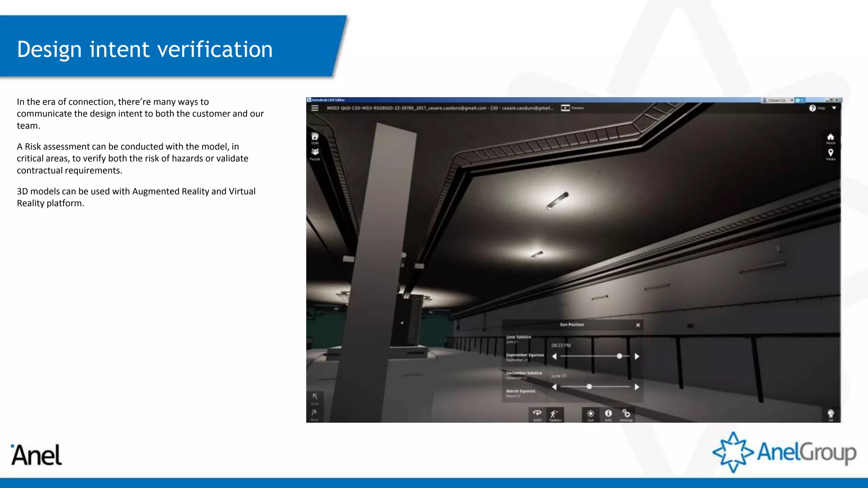Viewport: 868px width, 488px height.
Task: Switch to Orbit navigation mode
Action: point(537,415)
